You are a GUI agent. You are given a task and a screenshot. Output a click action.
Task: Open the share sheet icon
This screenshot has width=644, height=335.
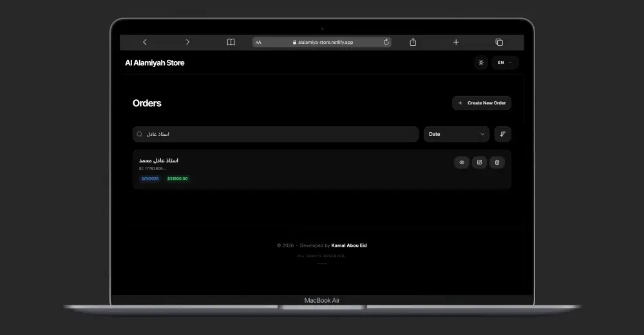413,42
